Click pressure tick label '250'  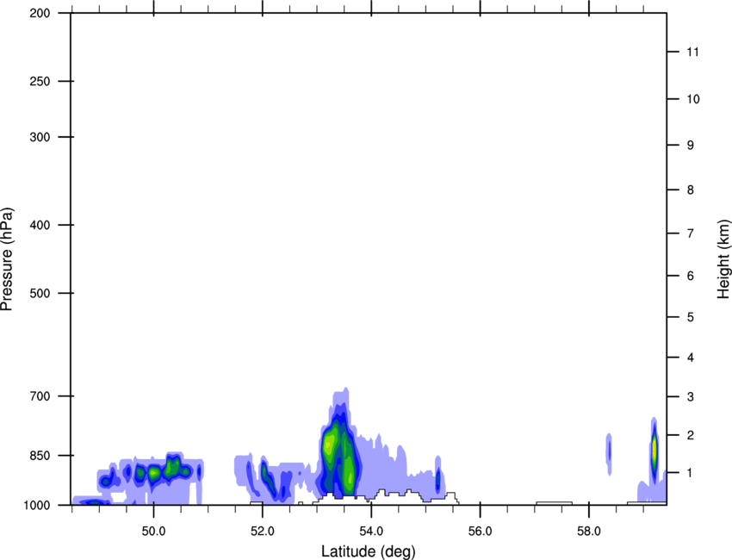[40, 81]
